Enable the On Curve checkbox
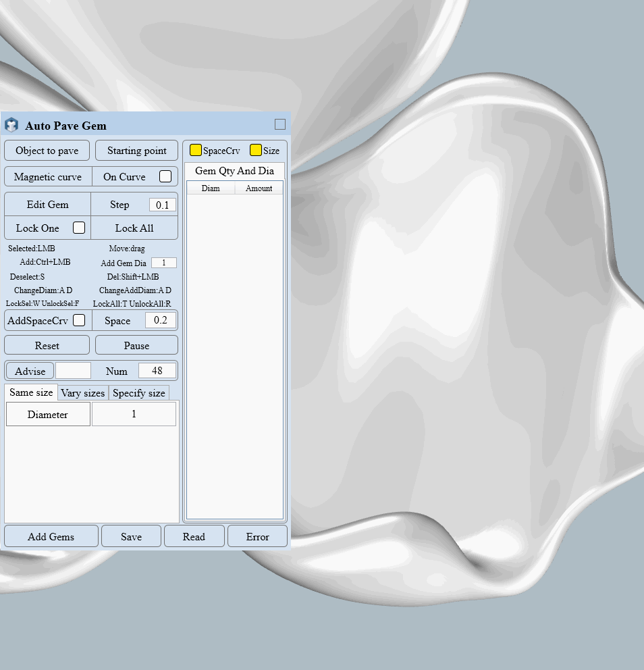Image resolution: width=644 pixels, height=670 pixels. 165,177
